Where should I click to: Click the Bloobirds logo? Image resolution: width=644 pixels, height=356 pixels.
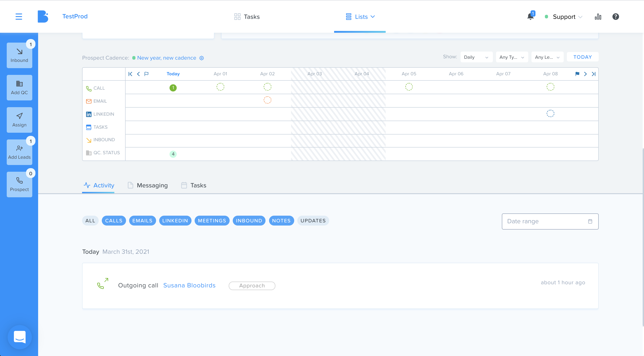(43, 17)
